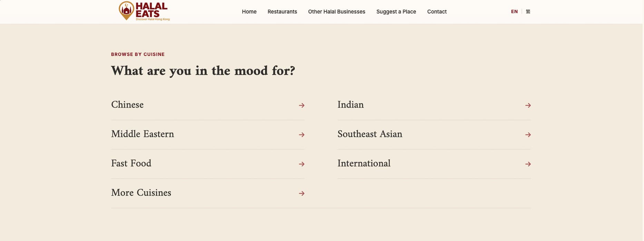Click the arrow icon beside Indian
The image size is (644, 241).
pyautogui.click(x=528, y=105)
